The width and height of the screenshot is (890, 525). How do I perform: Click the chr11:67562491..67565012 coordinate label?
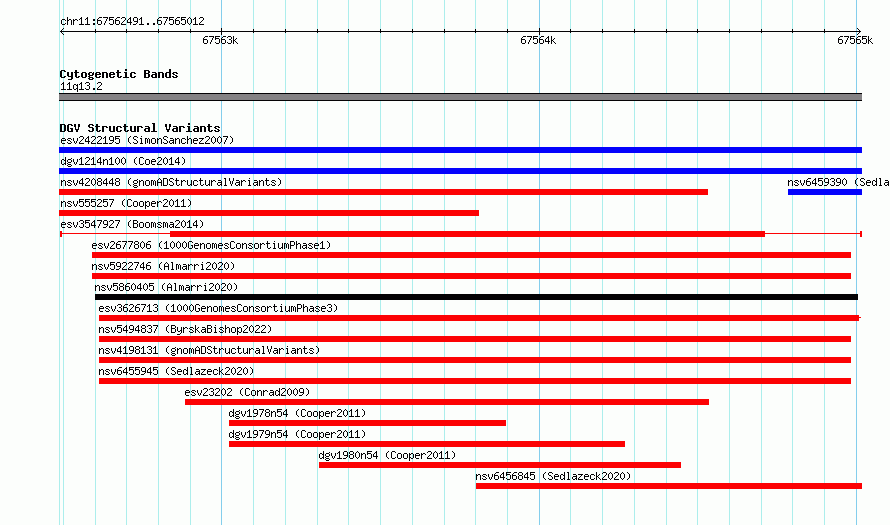(x=132, y=22)
